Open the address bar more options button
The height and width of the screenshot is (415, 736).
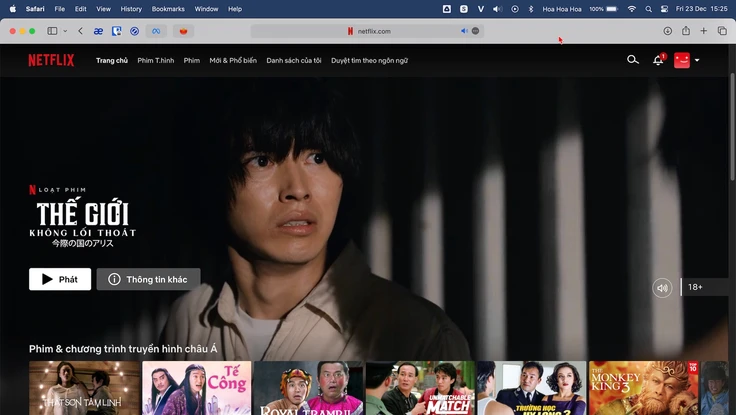click(475, 31)
